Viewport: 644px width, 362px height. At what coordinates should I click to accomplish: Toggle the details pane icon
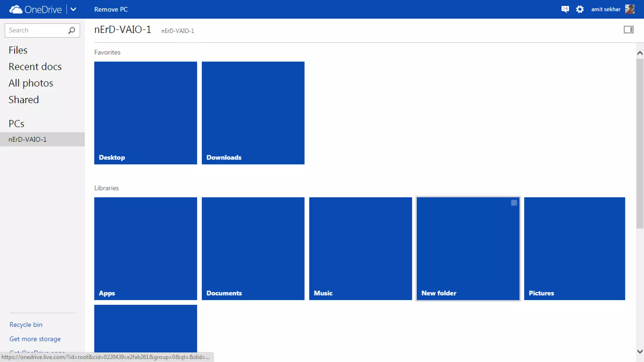pyautogui.click(x=629, y=30)
